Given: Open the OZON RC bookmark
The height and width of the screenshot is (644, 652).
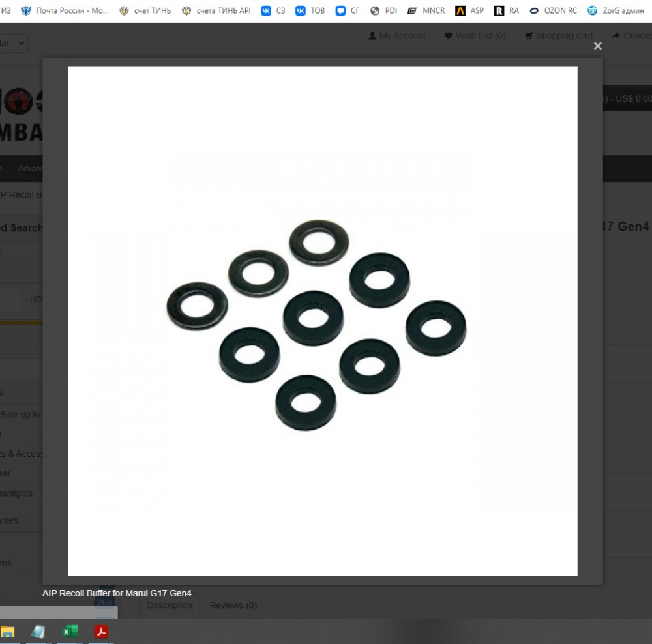Looking at the screenshot, I should [553, 11].
